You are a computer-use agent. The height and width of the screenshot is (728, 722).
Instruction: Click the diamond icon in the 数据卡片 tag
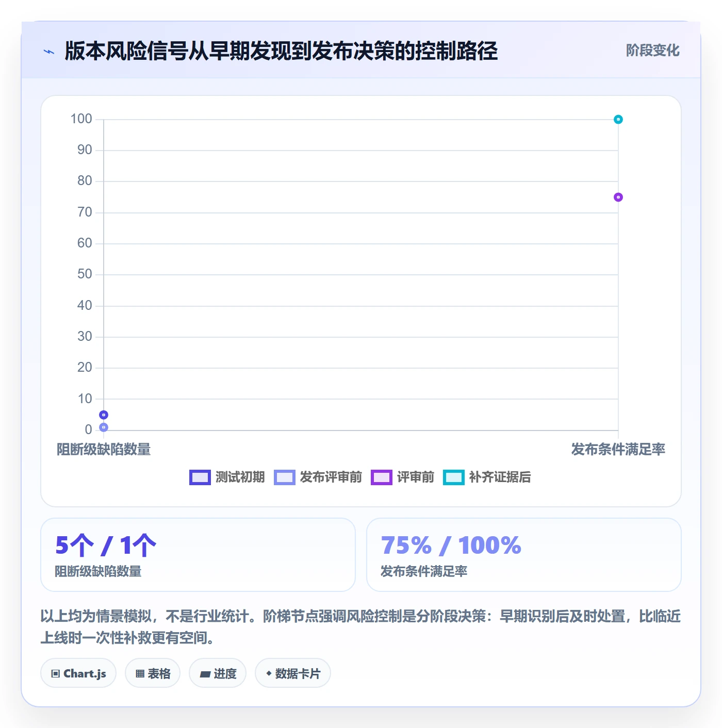point(269,673)
